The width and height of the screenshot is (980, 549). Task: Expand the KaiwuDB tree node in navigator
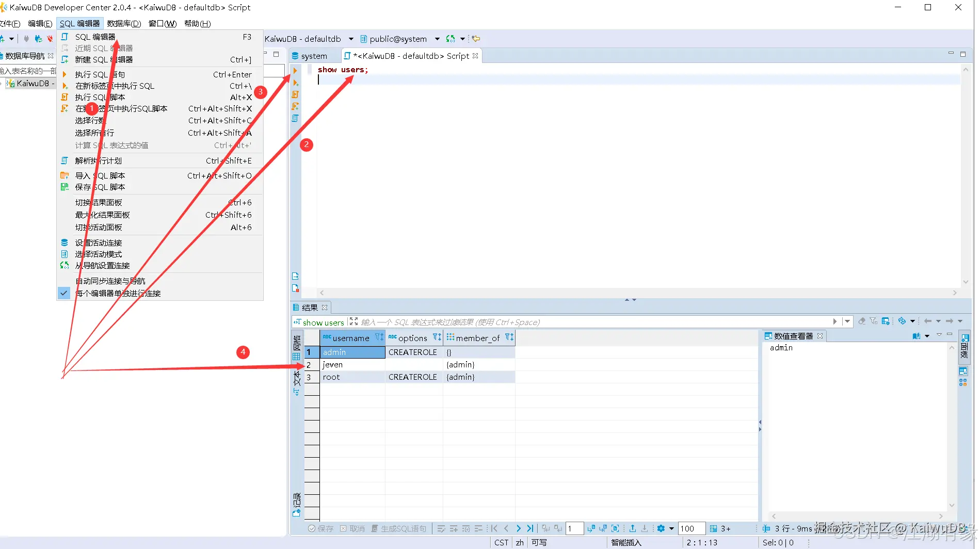point(2,83)
